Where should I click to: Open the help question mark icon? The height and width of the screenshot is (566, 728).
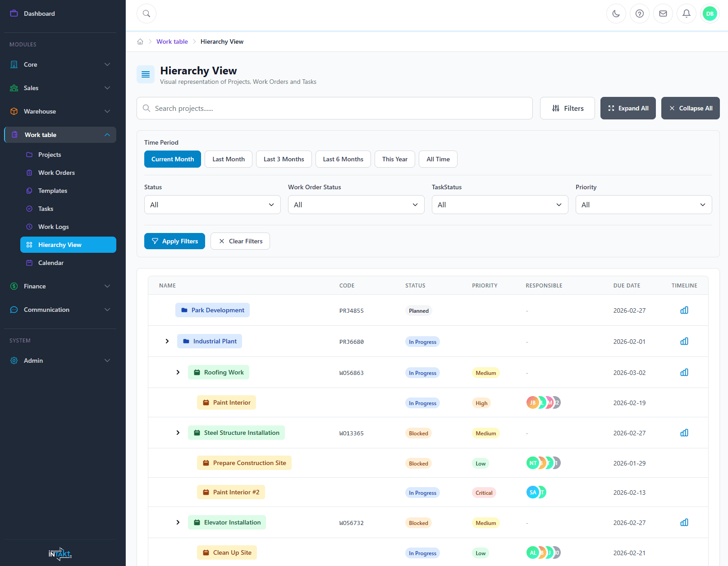point(639,14)
